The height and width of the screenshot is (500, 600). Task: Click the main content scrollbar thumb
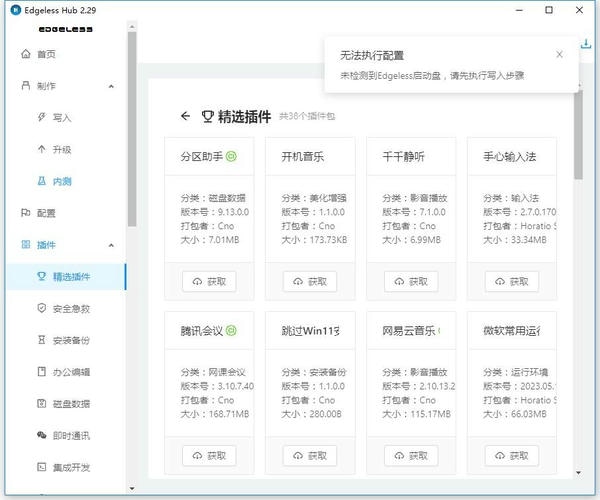pyautogui.click(x=579, y=135)
